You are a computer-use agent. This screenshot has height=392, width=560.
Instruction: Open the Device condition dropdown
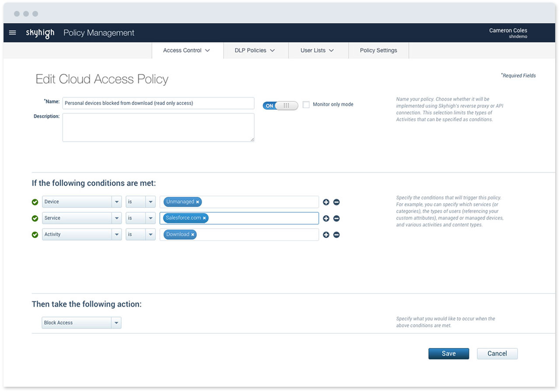click(x=82, y=202)
